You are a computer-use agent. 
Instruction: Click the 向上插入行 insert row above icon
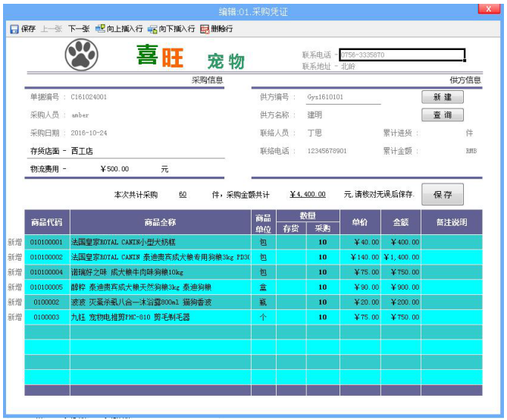[100, 29]
